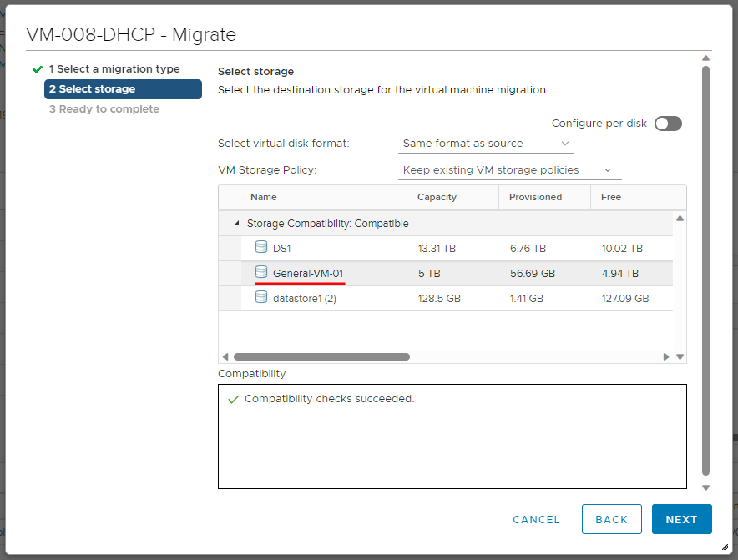Viewport: 738px width, 560px height.
Task: Go to step 1 Select a migration type
Action: tap(114, 69)
